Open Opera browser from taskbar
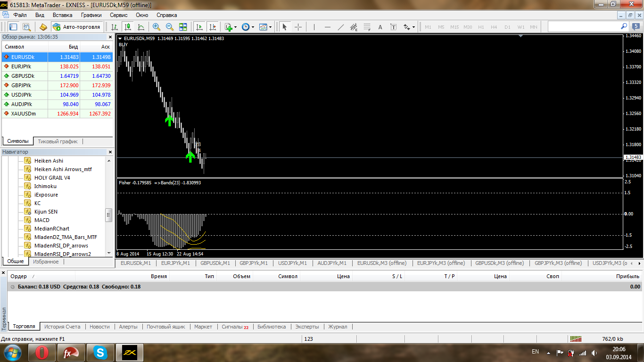This screenshot has height=362, width=644. tap(42, 353)
